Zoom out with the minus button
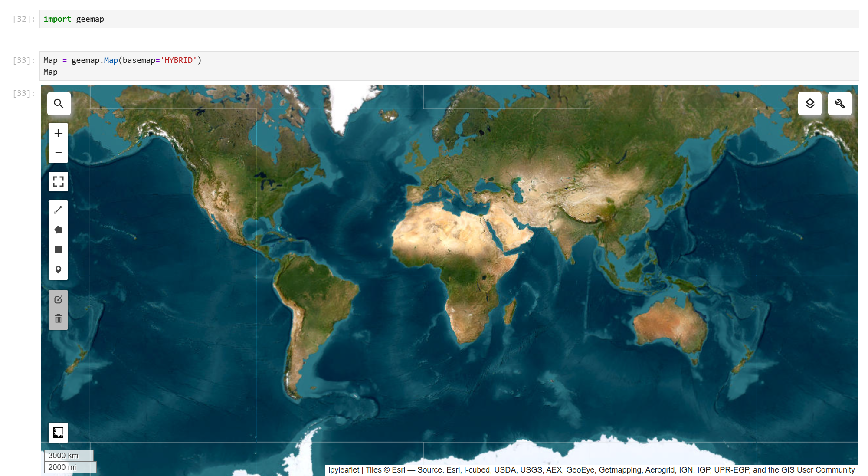Viewport: 868px width, 476px height. click(x=59, y=153)
